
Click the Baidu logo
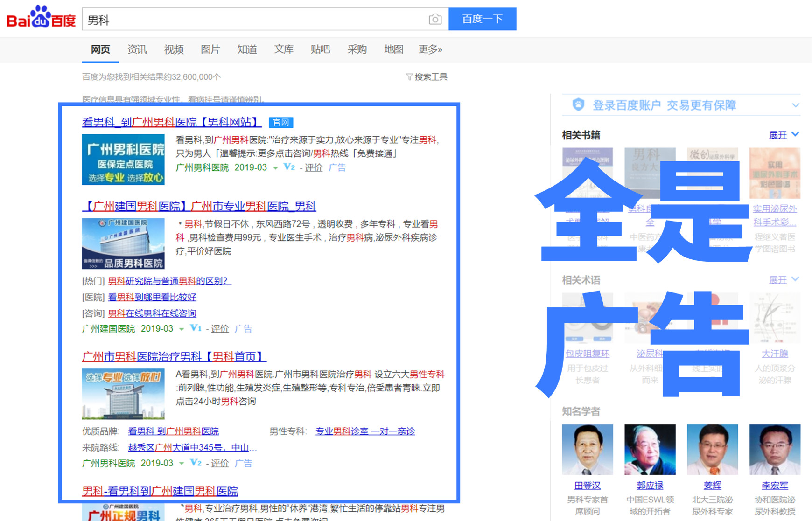[x=41, y=18]
